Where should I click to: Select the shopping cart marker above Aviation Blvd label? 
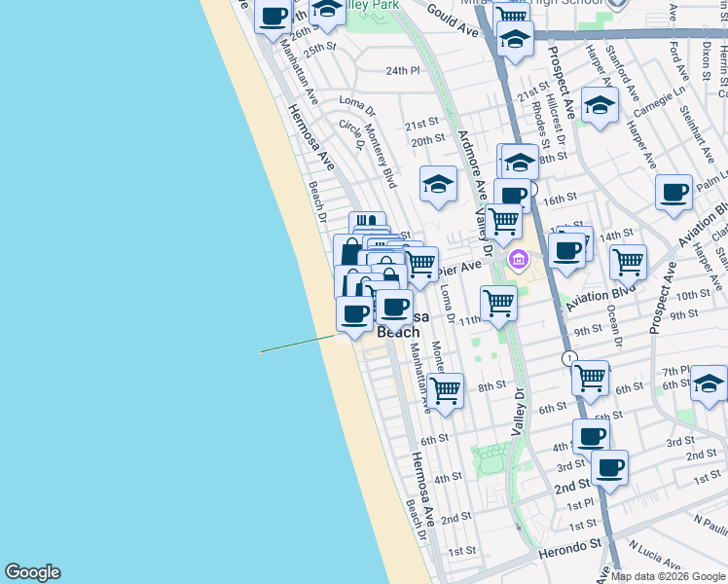[x=628, y=267]
